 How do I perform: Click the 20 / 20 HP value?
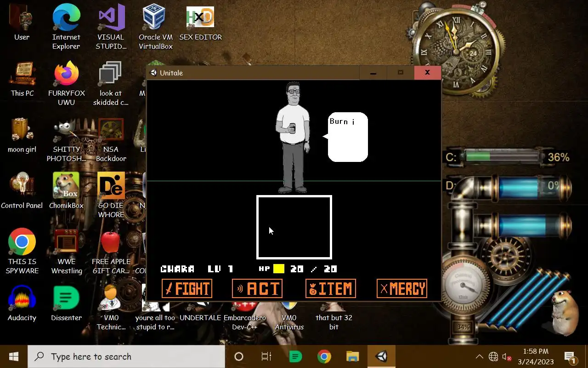pyautogui.click(x=314, y=269)
